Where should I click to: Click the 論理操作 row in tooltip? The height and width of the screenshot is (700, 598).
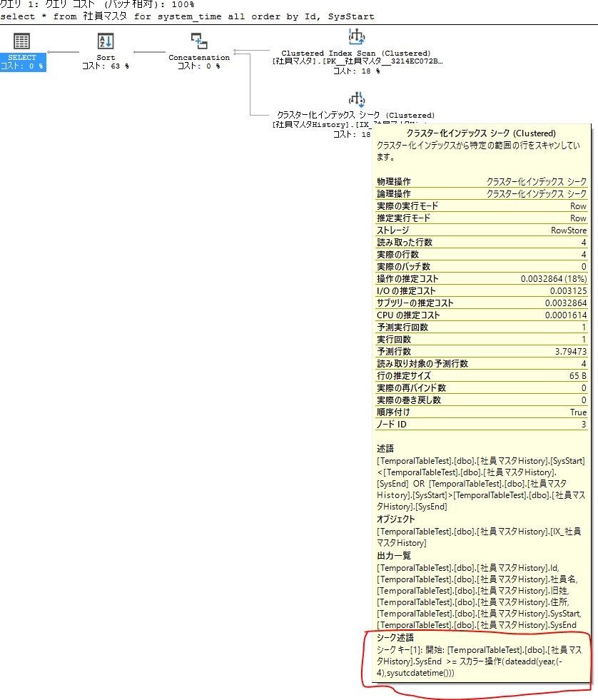[x=482, y=194]
